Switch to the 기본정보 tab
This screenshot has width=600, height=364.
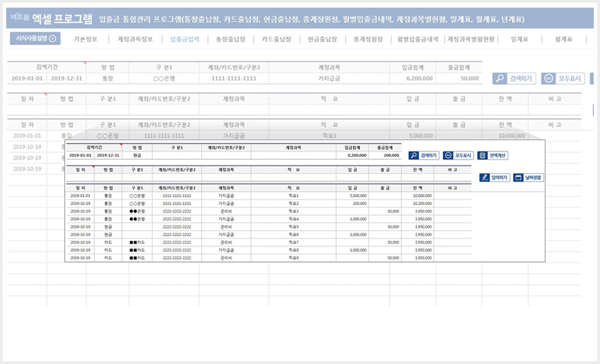tap(85, 39)
